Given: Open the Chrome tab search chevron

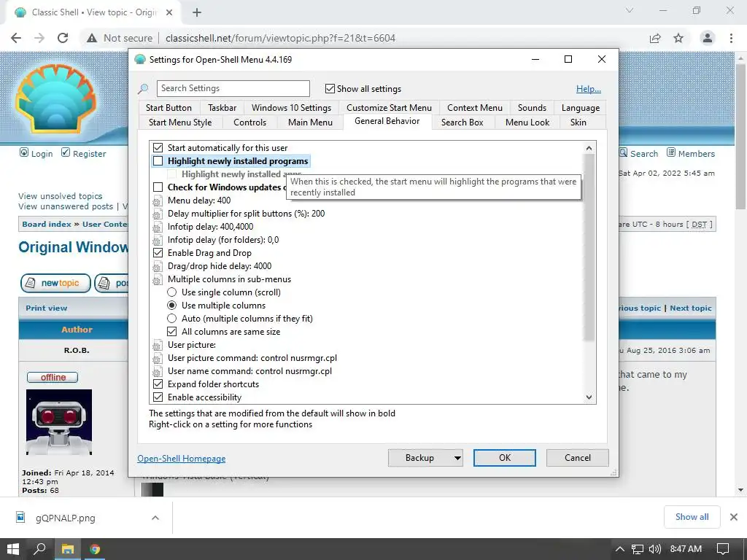Looking at the screenshot, I should 630,10.
